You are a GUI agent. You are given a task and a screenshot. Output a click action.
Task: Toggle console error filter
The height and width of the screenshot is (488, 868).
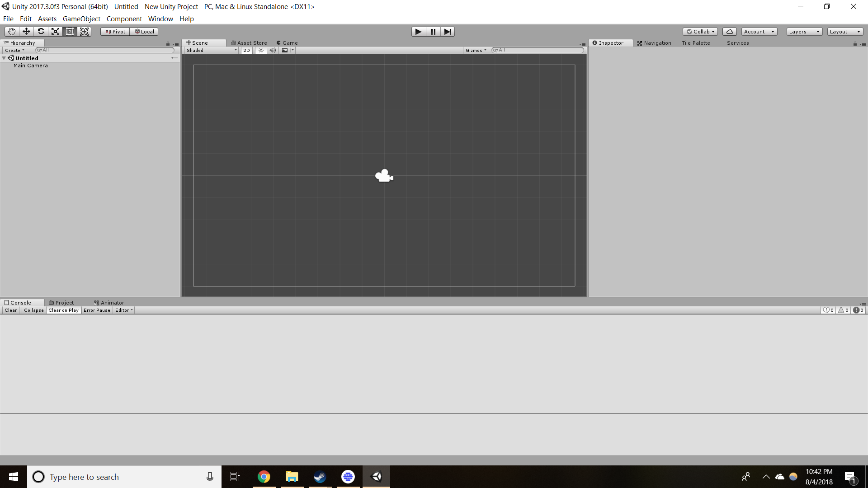click(858, 310)
